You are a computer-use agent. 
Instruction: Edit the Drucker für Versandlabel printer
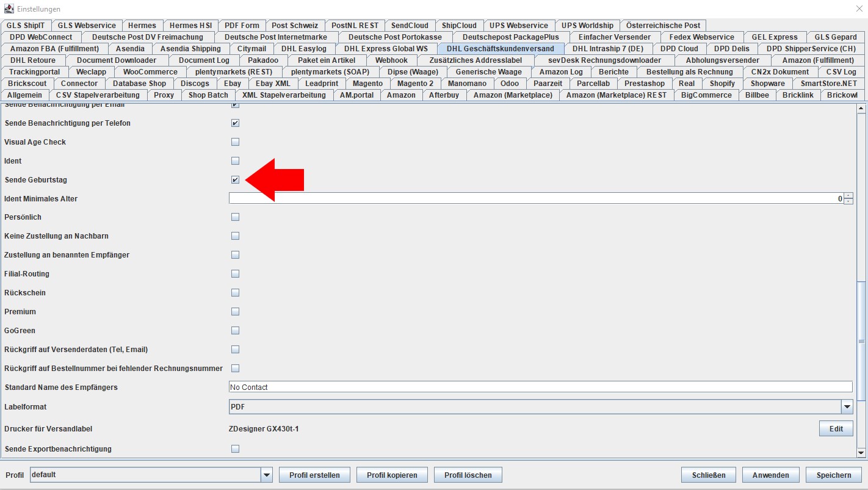tap(836, 429)
